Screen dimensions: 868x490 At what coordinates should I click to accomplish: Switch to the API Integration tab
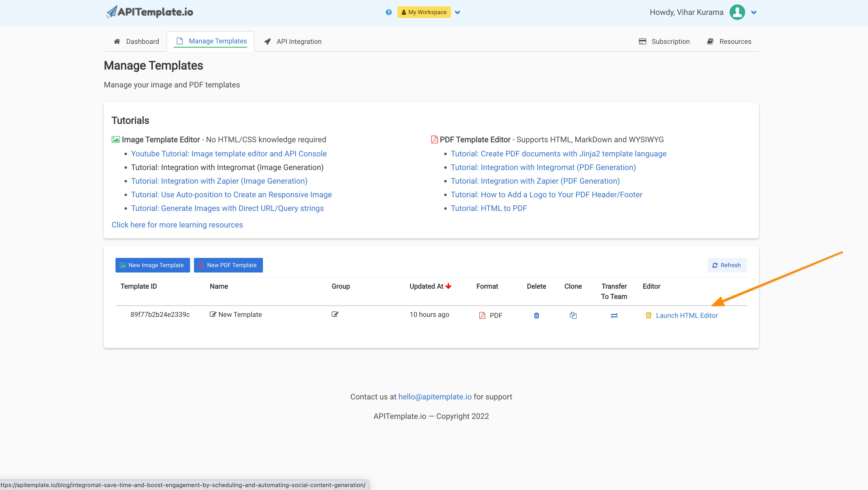292,41
